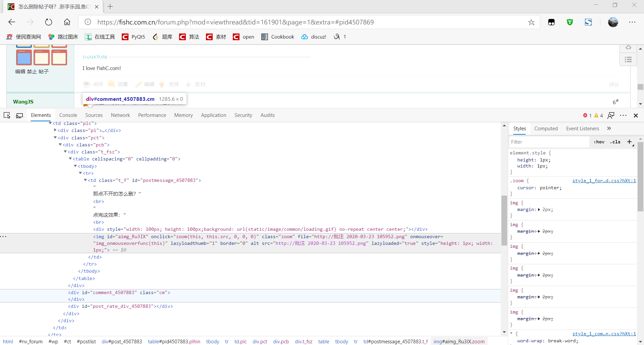Click the browser back arrow
This screenshot has height=345, width=644.
point(12,22)
